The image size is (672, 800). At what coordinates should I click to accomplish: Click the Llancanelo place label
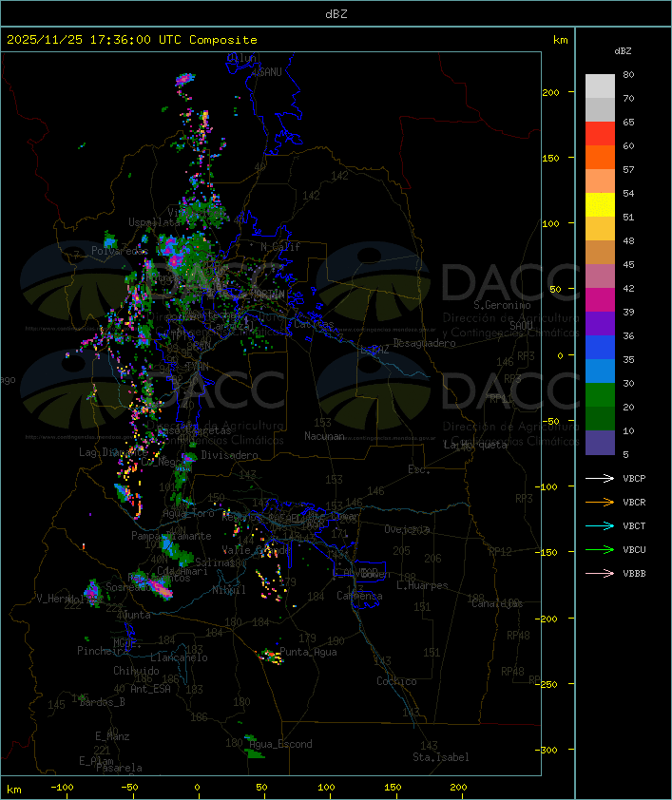click(x=179, y=657)
